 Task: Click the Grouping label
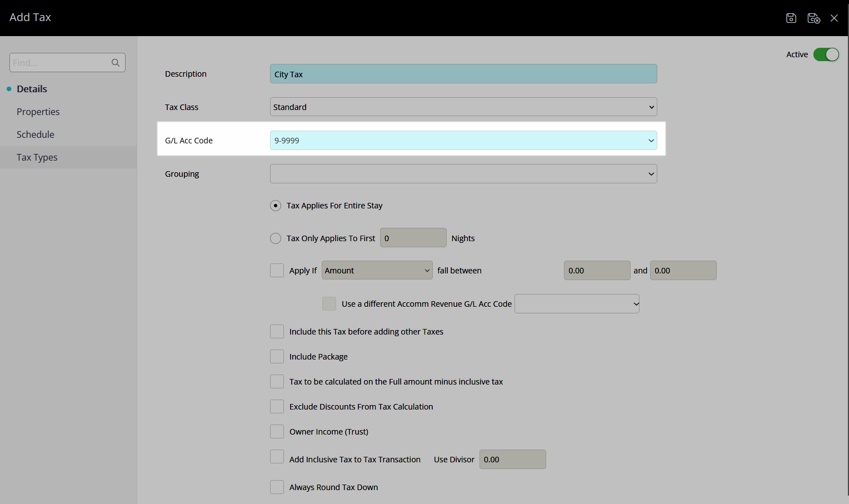[182, 174]
